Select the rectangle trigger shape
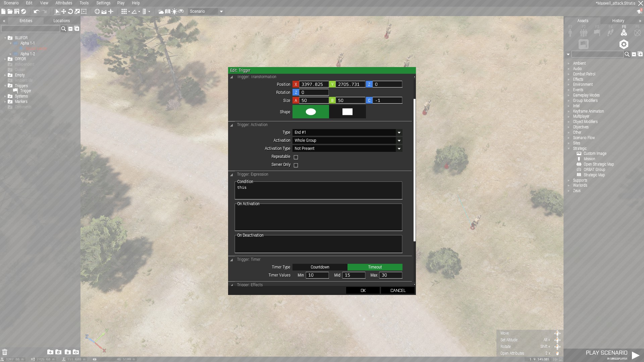 coord(347,112)
